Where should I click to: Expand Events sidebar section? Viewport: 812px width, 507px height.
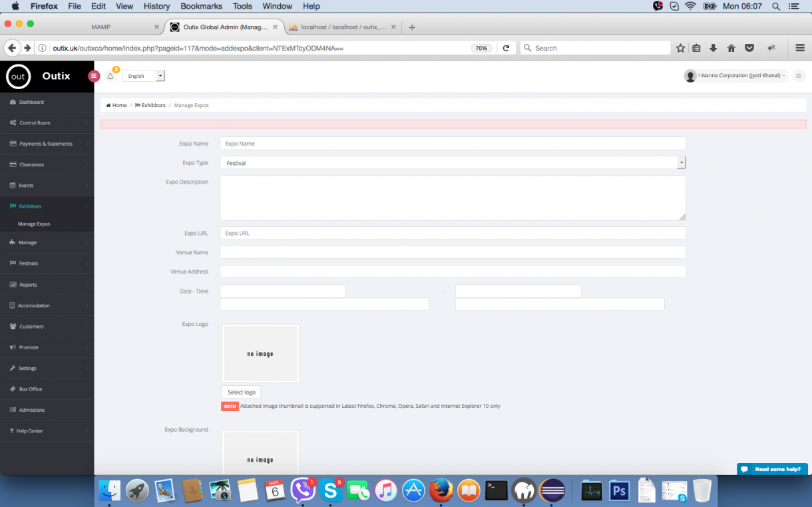[x=47, y=186]
